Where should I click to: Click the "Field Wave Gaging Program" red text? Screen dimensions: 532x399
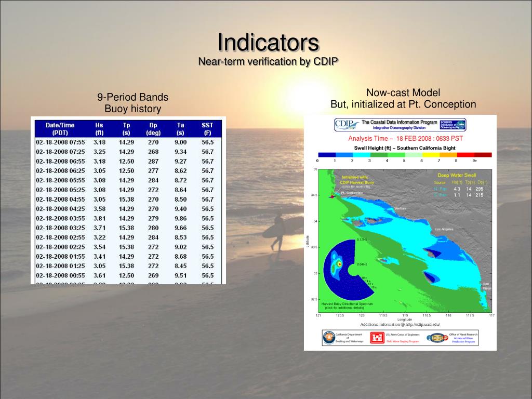click(403, 341)
